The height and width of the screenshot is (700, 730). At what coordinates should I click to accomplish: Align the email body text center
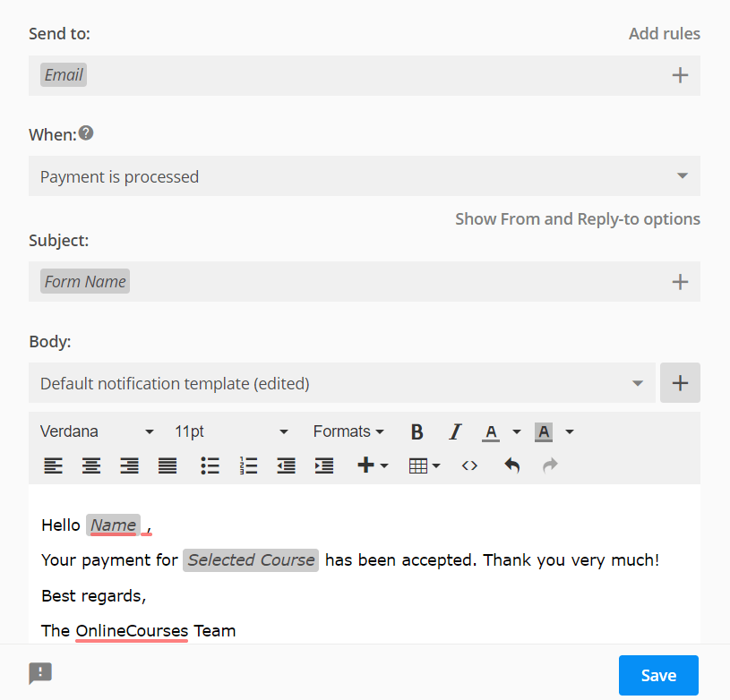pos(90,465)
